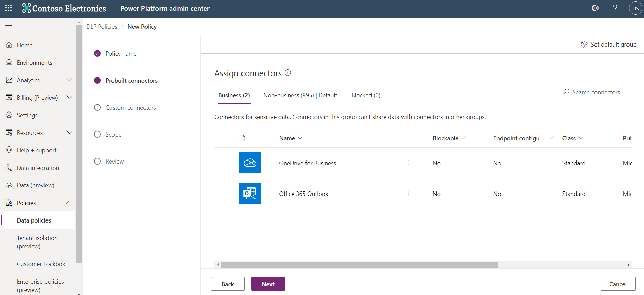The height and width of the screenshot is (295, 644).
Task: Collapse the Policies menu chevron
Action: pyautogui.click(x=69, y=203)
